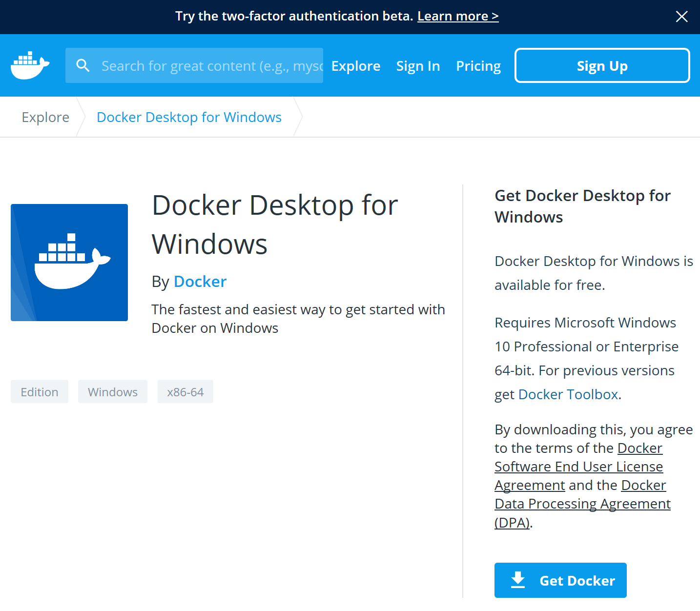Click the download arrow icon on Get Docker
The height and width of the screenshot is (611, 700).
(x=517, y=580)
